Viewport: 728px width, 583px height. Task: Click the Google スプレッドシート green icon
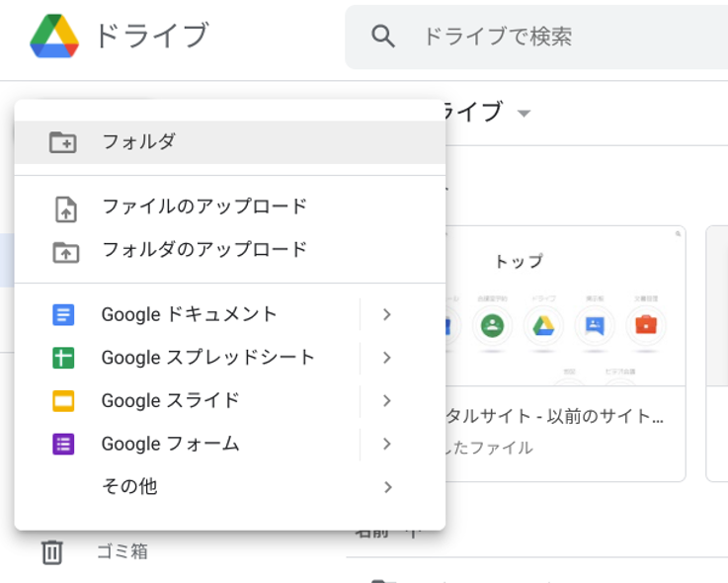63,358
